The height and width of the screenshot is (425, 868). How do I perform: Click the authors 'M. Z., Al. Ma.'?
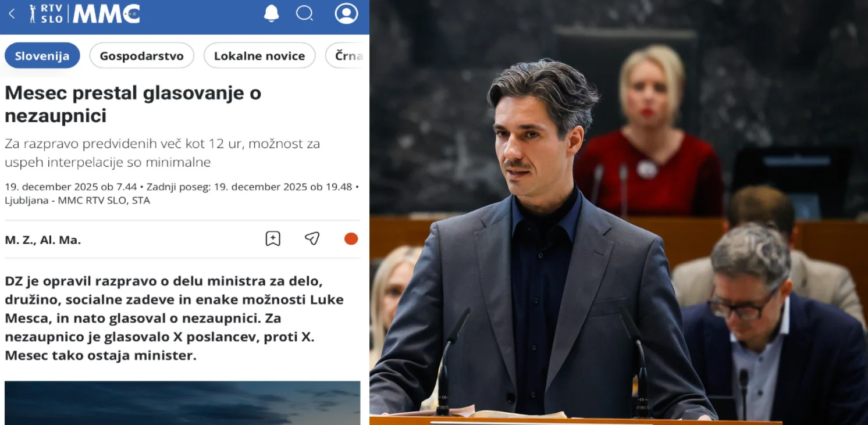click(42, 239)
